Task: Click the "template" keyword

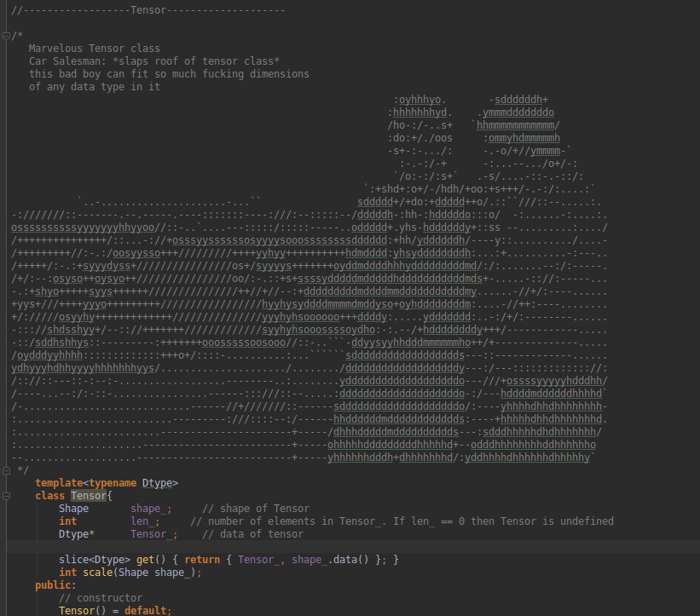Action: click(59, 483)
